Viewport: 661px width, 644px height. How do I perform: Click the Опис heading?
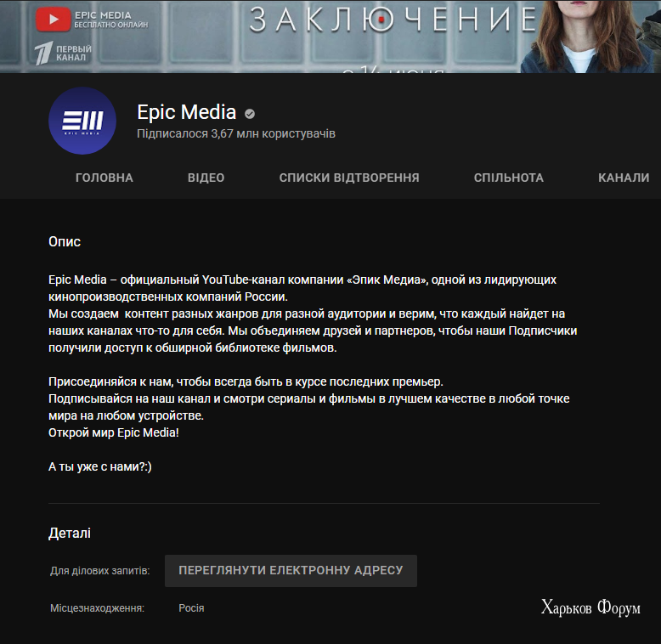point(65,242)
